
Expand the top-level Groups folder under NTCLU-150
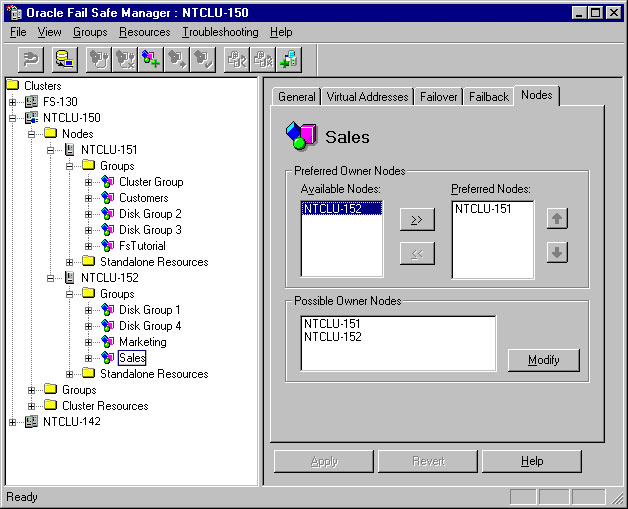click(31, 390)
